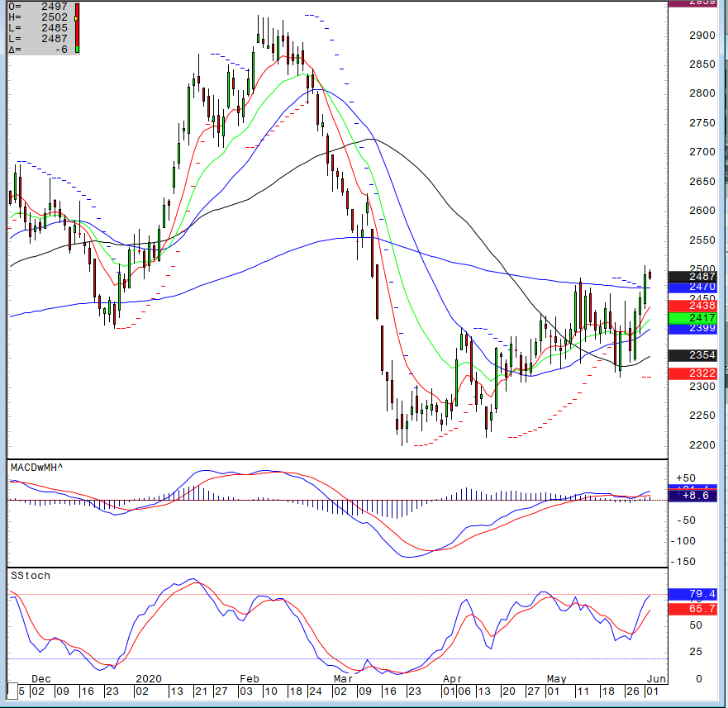Screen dimensions: 728x708
Task: Click the red 65.7 stochastic value tag
Action: 692,609
